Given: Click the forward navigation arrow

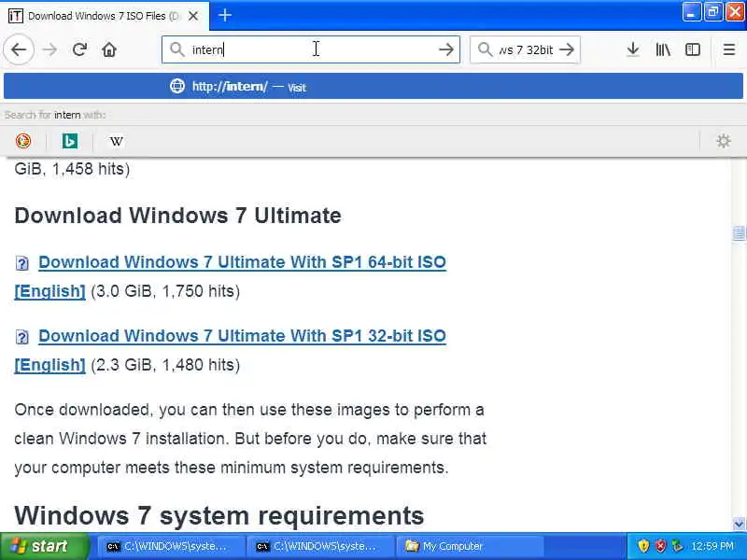Looking at the screenshot, I should (x=49, y=49).
